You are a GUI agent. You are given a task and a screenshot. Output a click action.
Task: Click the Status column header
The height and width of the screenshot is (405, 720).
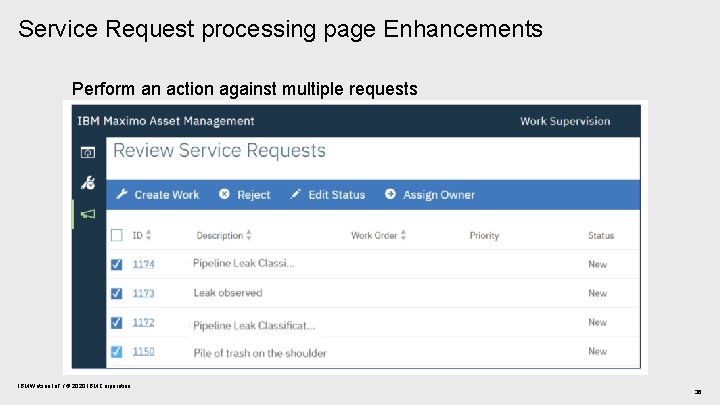pyautogui.click(x=601, y=235)
